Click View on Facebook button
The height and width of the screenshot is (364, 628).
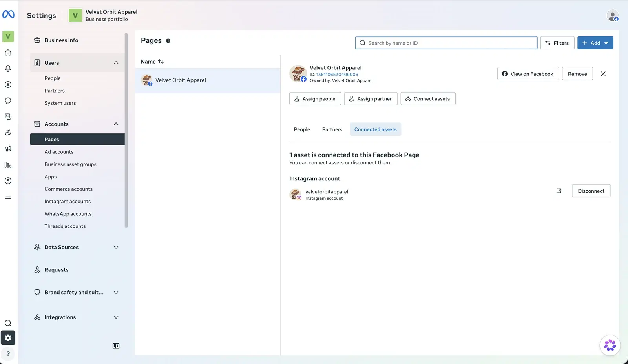point(528,74)
